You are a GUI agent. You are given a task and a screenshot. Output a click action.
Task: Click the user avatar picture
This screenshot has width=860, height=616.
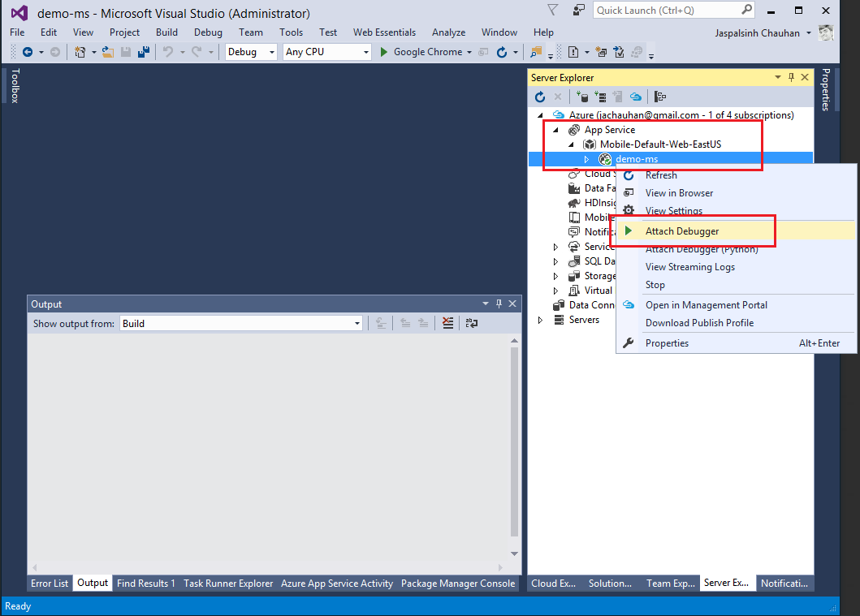point(825,33)
